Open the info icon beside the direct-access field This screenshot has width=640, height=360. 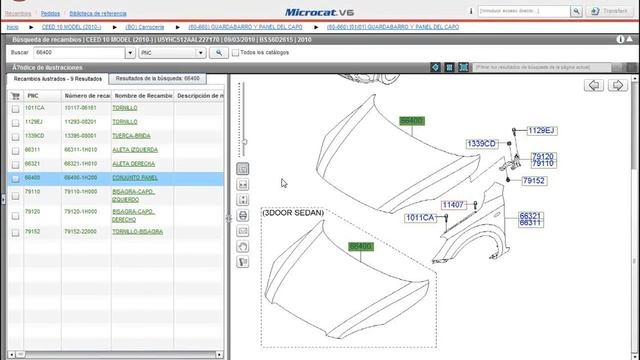pyautogui.click(x=471, y=11)
